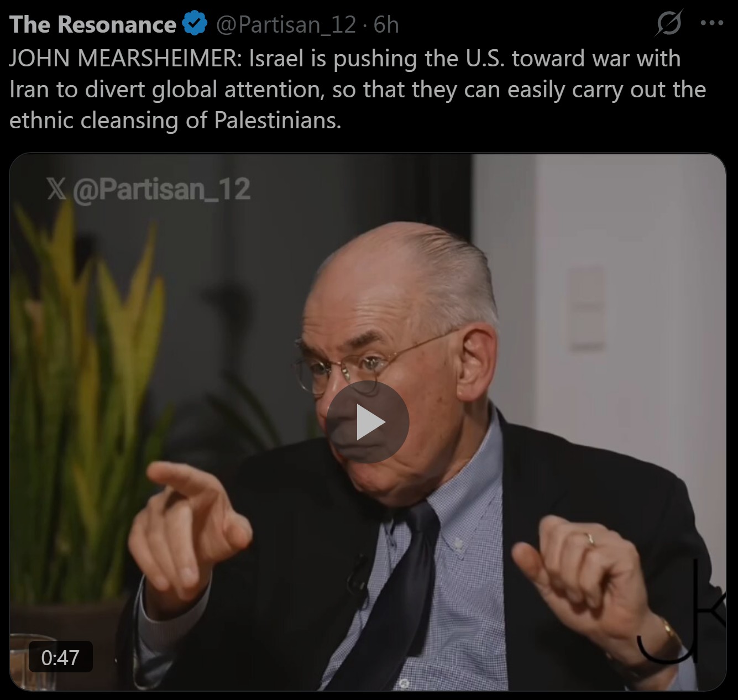Click X logo in video watermark
Image resolution: width=738 pixels, height=700 pixels.
56,189
